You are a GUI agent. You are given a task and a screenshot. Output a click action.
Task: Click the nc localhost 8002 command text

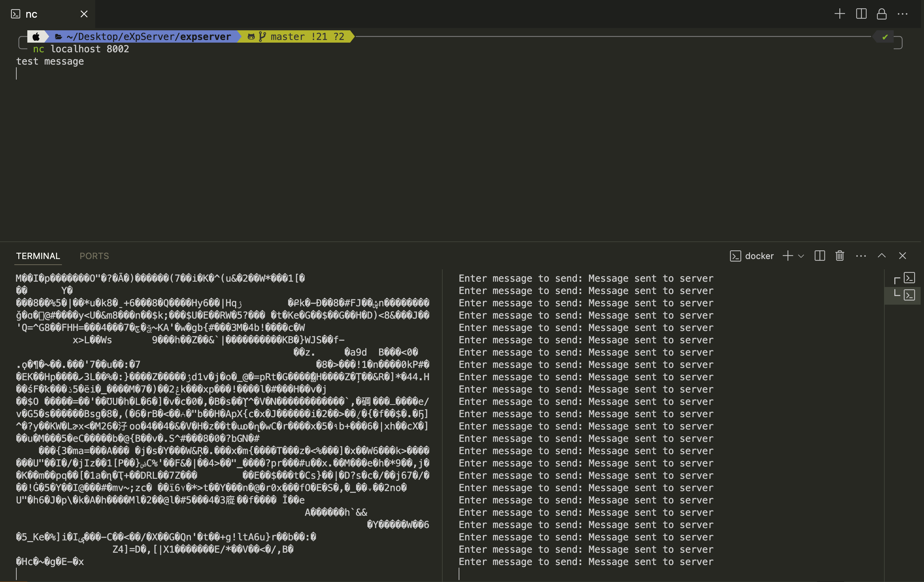[x=81, y=49]
